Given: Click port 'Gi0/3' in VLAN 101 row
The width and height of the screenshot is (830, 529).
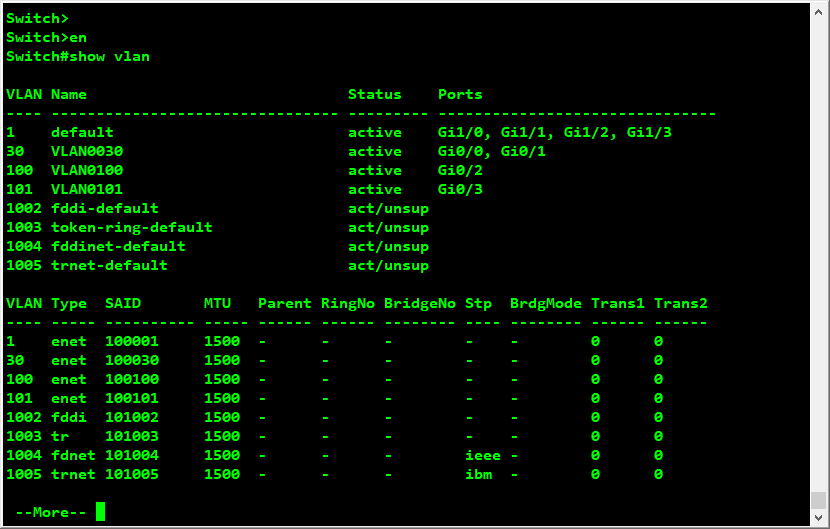Looking at the screenshot, I should pos(460,190).
